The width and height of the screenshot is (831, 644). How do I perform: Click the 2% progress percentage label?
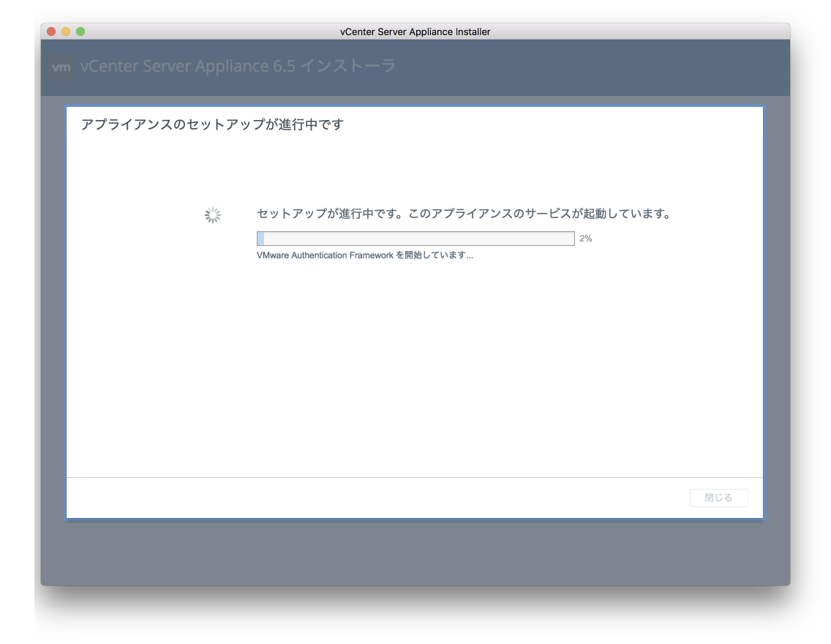click(585, 239)
